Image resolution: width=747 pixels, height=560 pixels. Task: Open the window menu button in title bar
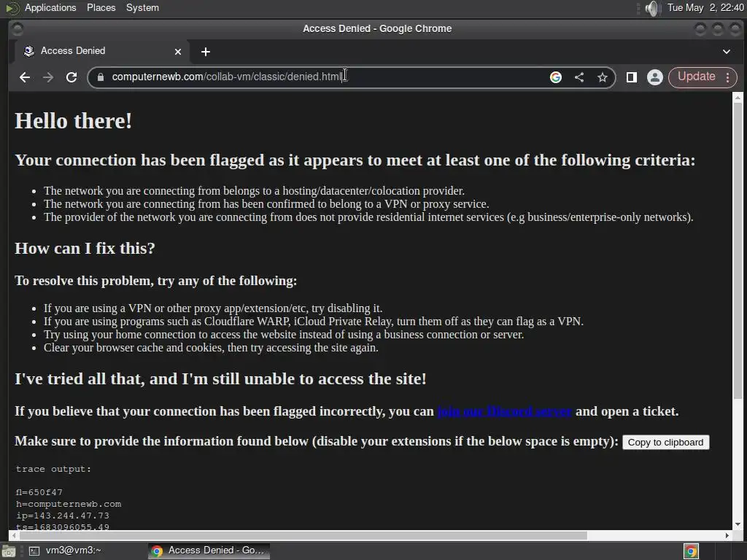point(18,29)
